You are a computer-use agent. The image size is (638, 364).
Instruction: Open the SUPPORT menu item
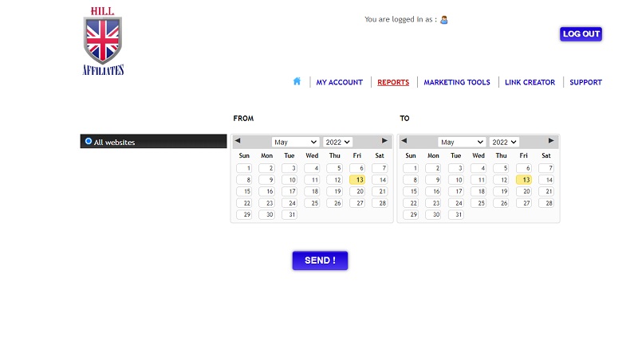[x=585, y=82]
